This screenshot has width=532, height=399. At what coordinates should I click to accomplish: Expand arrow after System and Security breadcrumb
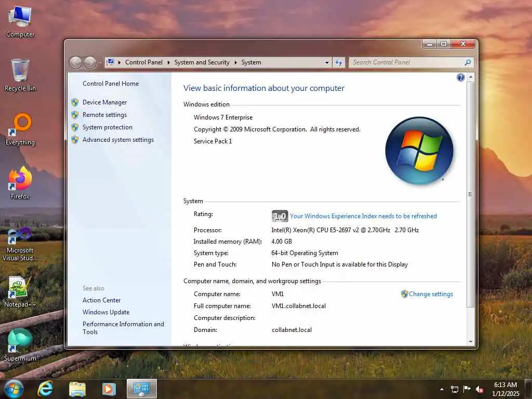tap(235, 62)
